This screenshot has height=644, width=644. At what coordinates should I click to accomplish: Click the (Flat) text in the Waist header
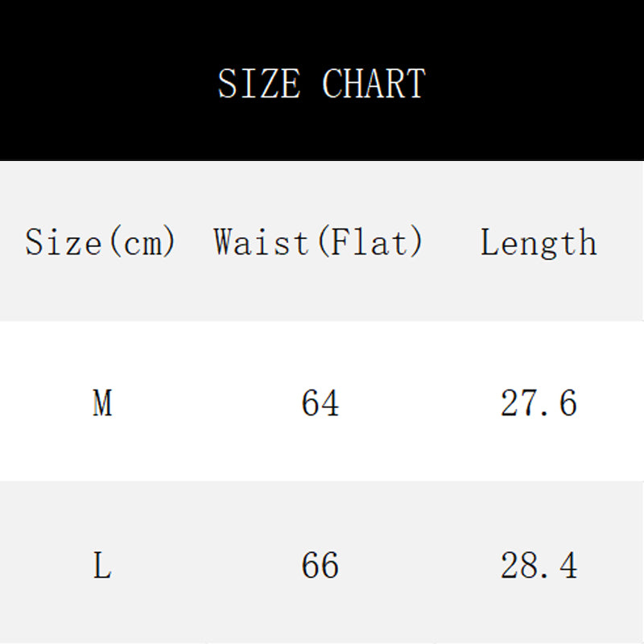tap(371, 242)
